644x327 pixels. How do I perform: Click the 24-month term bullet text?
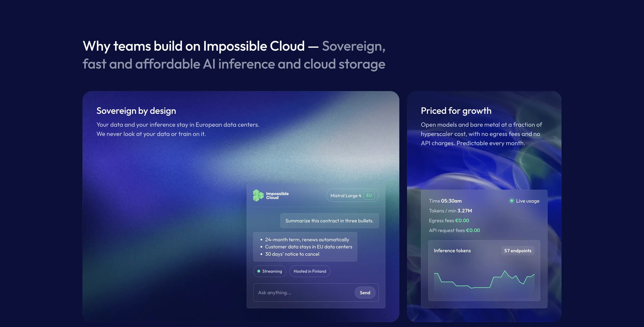click(x=307, y=240)
